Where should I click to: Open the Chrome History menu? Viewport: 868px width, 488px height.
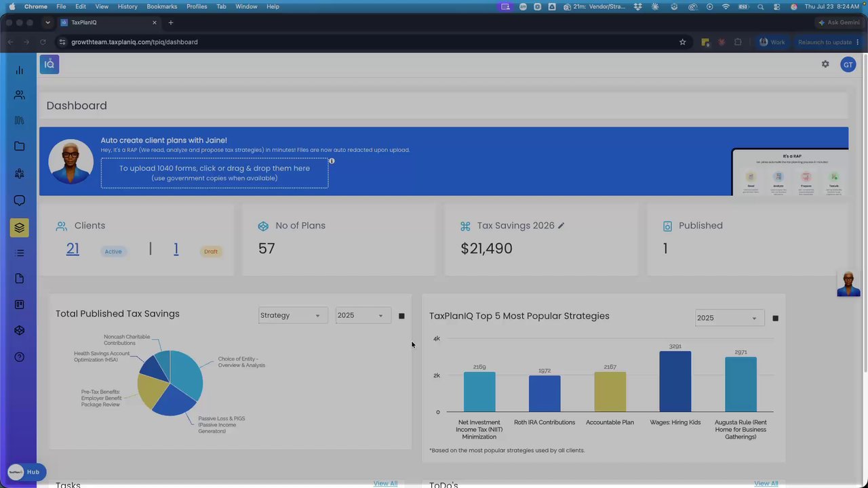tap(127, 7)
